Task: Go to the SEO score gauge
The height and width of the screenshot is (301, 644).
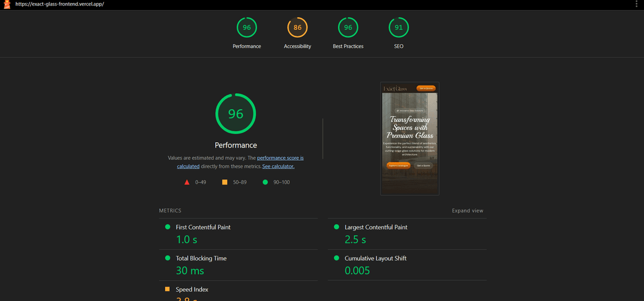Action: (x=398, y=28)
